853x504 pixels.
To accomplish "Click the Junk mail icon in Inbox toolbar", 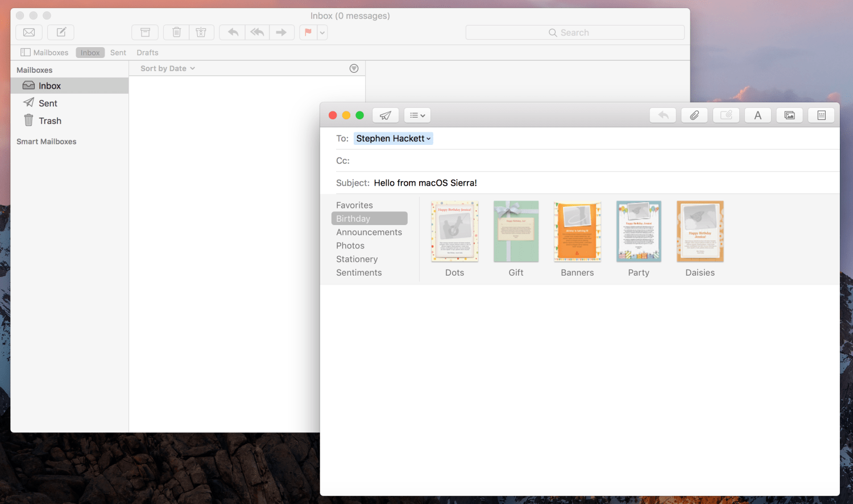I will click(x=201, y=32).
